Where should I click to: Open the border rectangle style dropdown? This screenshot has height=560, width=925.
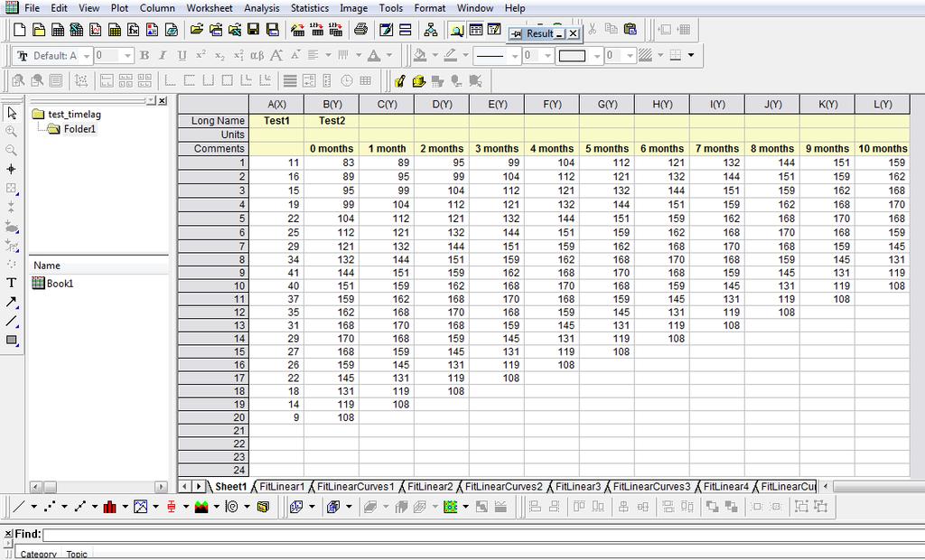click(x=597, y=56)
